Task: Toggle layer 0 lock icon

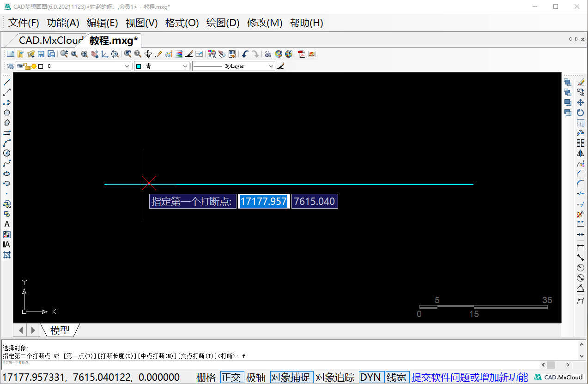Action: [27, 66]
